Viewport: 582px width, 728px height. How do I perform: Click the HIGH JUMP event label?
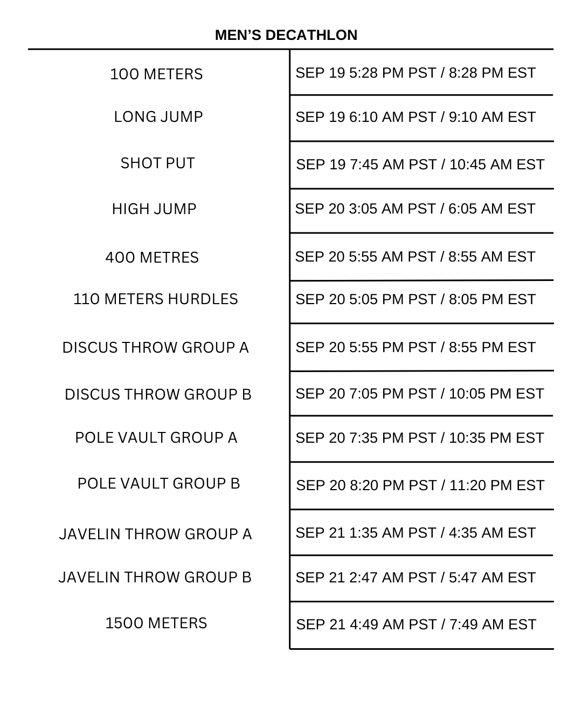[154, 209]
